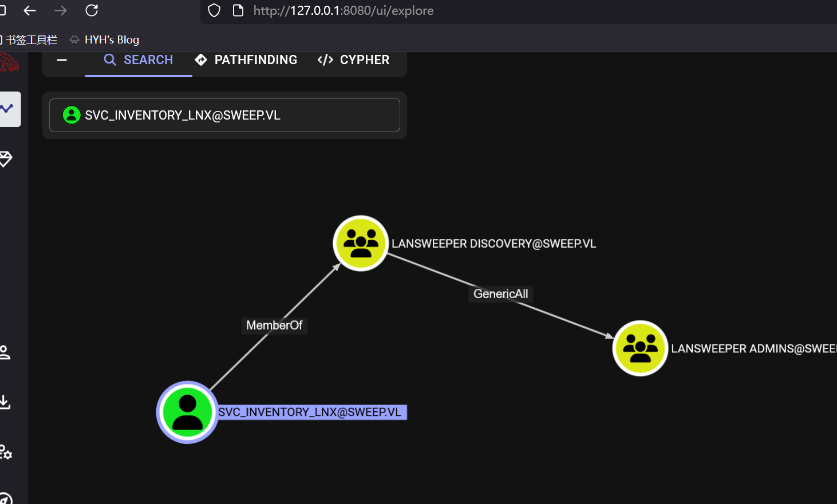This screenshot has height=504, width=837.
Task: Click the browser address bar URL
Action: pos(344,10)
